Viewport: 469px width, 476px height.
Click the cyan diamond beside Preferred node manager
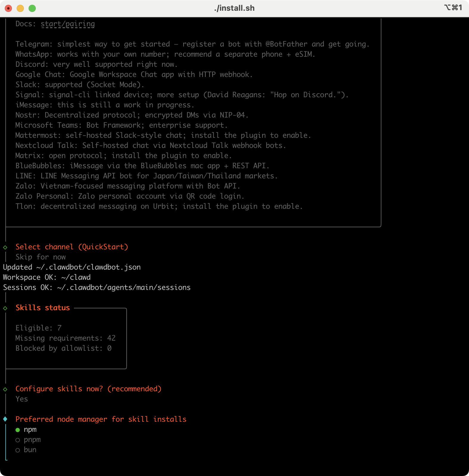coord(5,419)
